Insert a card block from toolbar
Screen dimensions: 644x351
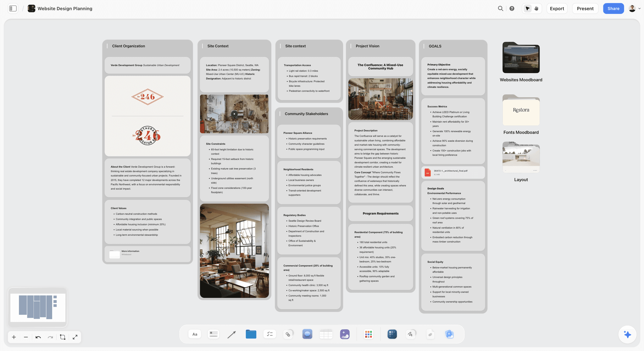tap(214, 334)
